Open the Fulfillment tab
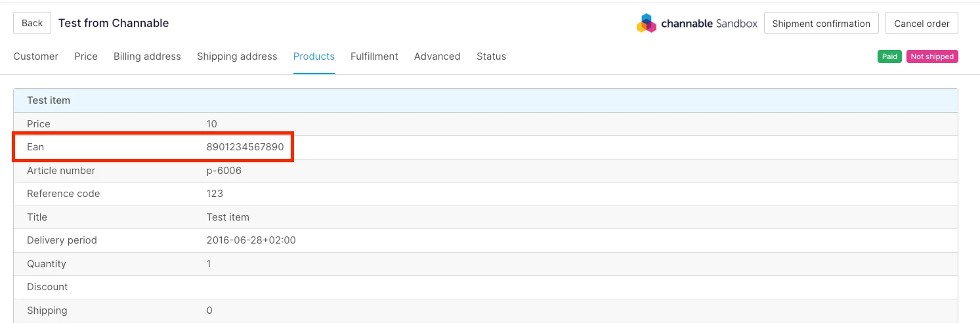This screenshot has height=323, width=980. coord(374,56)
